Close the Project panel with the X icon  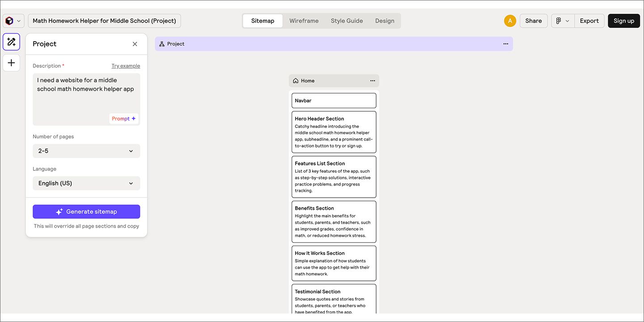coord(135,44)
